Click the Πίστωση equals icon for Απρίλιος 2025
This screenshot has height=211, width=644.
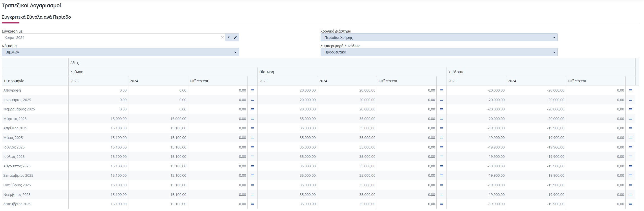441,128
